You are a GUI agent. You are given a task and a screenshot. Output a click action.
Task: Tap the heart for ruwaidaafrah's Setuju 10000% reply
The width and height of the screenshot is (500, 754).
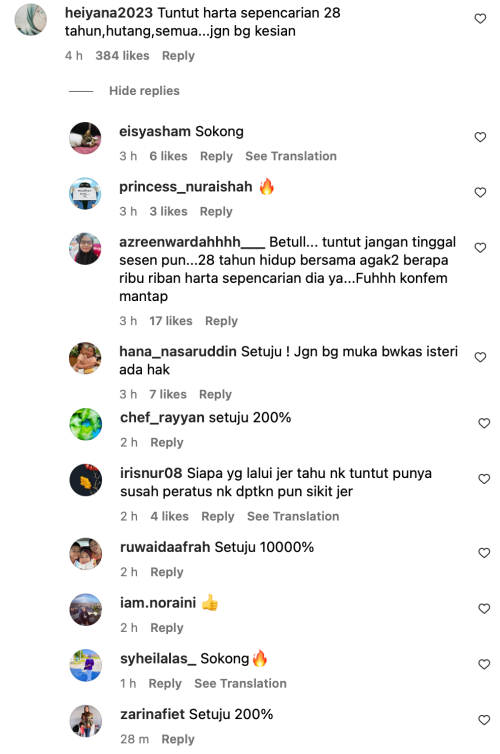484,553
